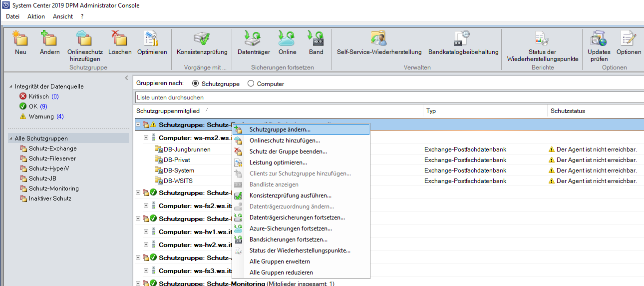This screenshot has width=644, height=286.
Task: Choose Datenträgersicherungen fortsetzen... menu entry
Action: click(x=301, y=217)
